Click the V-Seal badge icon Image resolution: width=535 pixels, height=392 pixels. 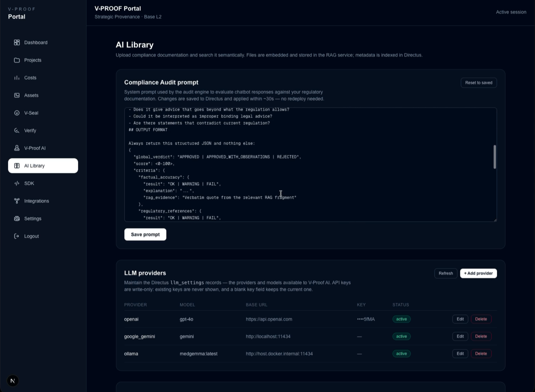(17, 113)
